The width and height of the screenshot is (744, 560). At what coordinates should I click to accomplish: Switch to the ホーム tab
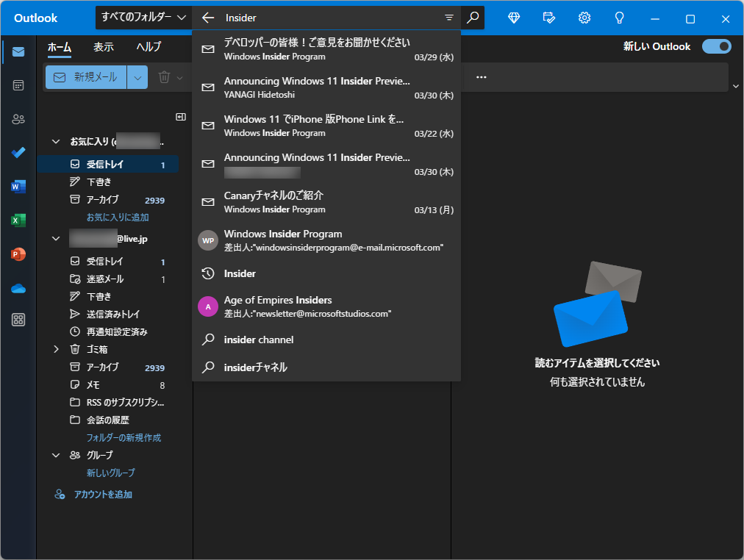pos(60,47)
